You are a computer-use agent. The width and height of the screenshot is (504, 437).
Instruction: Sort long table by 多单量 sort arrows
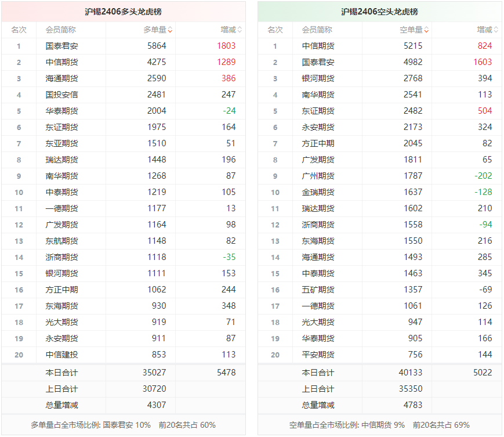coord(170,30)
